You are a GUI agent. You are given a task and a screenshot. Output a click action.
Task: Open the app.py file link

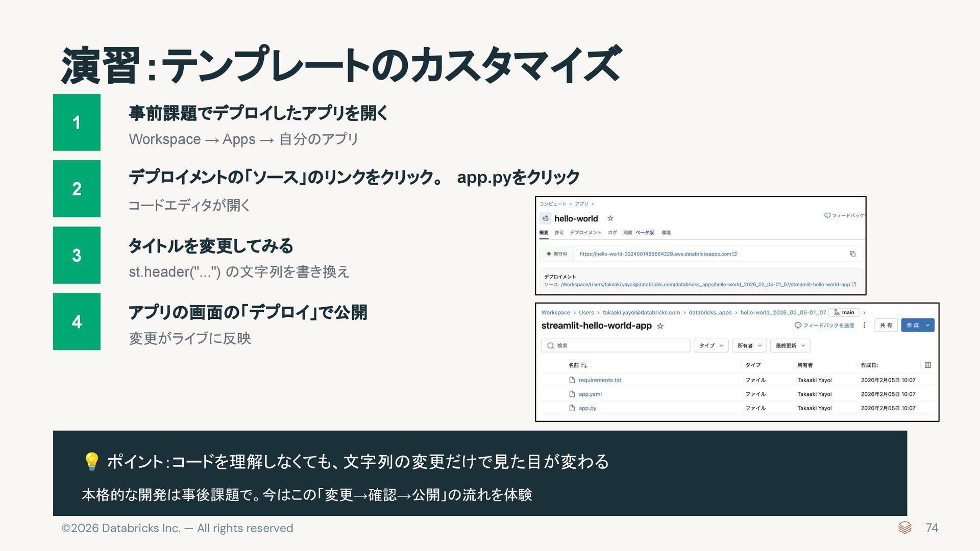[x=587, y=408]
